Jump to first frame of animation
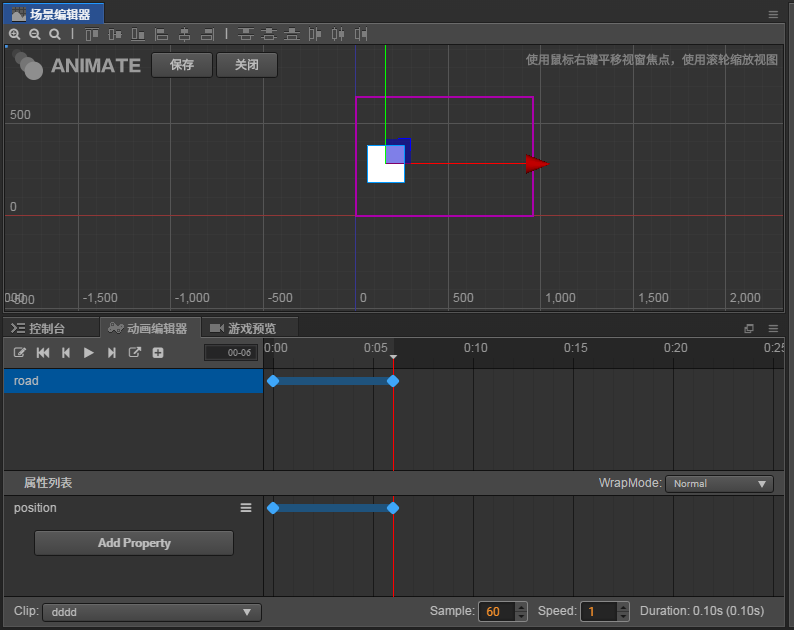This screenshot has width=794, height=630. (43, 352)
